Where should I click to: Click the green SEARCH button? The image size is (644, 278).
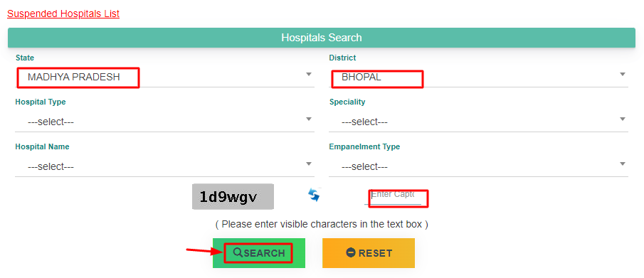tap(259, 253)
